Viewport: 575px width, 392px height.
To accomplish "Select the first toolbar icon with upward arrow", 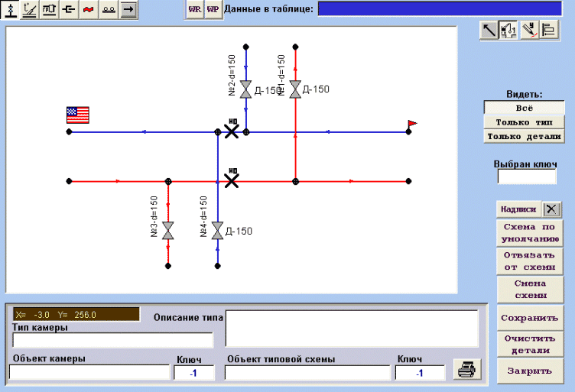I will (10, 9).
